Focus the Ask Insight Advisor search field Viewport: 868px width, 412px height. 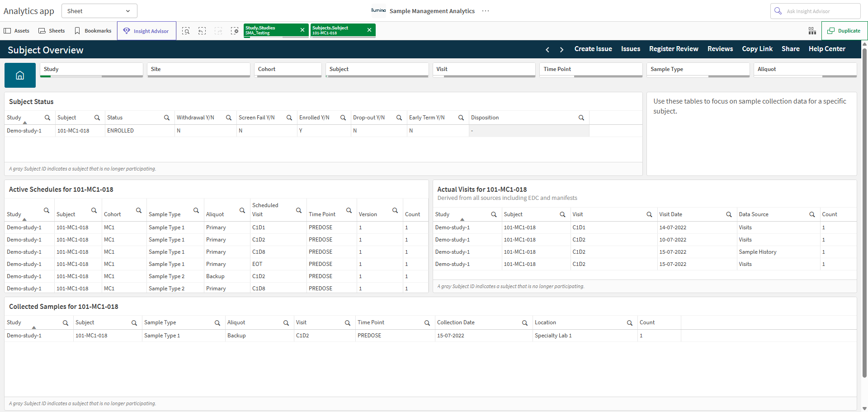816,11
